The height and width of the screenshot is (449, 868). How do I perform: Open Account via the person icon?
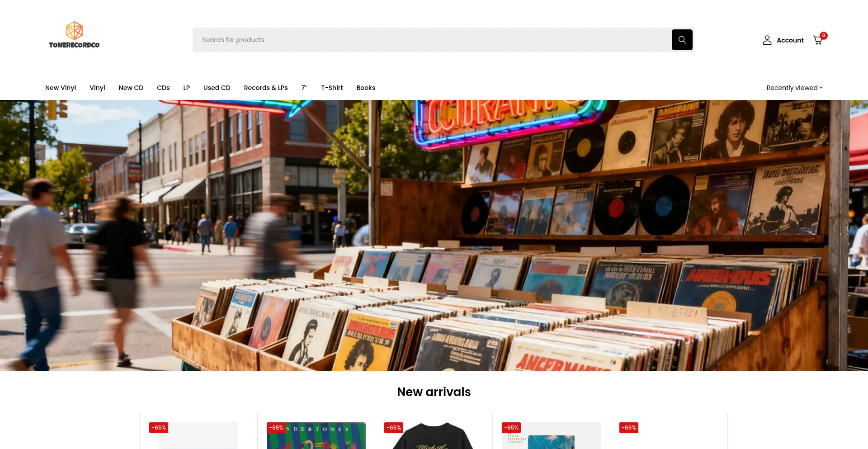[767, 40]
